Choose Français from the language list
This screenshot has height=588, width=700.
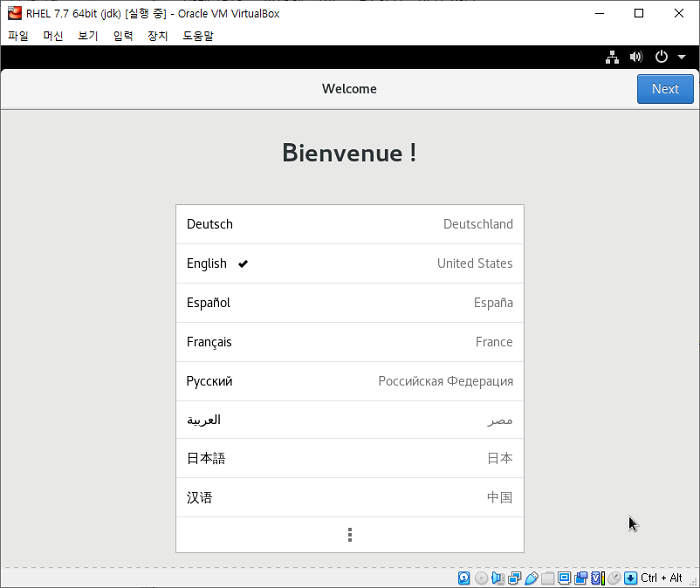[350, 342]
